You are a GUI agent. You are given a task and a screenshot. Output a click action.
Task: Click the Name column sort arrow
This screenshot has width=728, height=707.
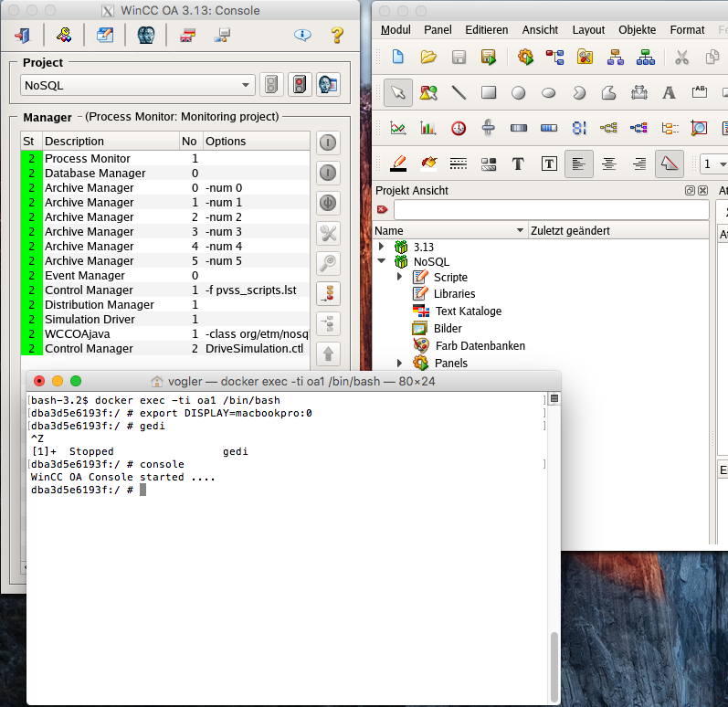(x=520, y=230)
